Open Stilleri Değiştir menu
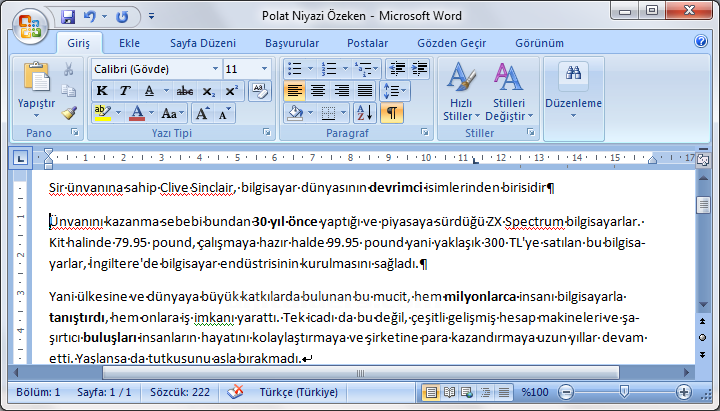 click(509, 91)
